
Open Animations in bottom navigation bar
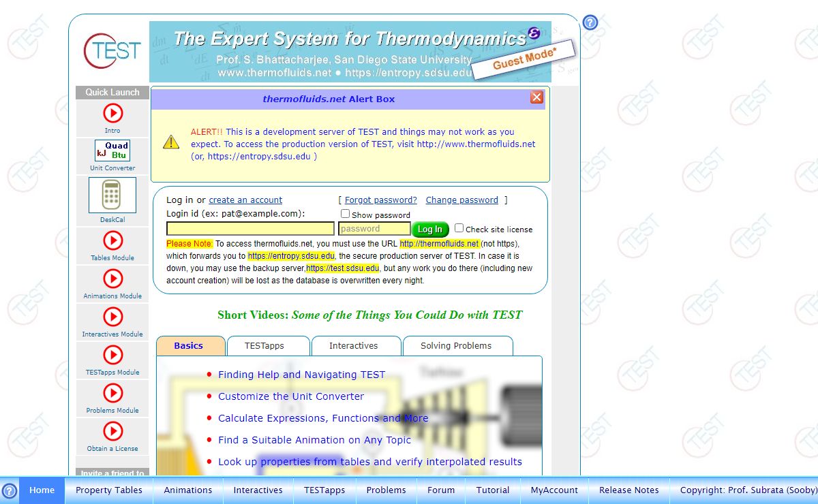(x=188, y=490)
